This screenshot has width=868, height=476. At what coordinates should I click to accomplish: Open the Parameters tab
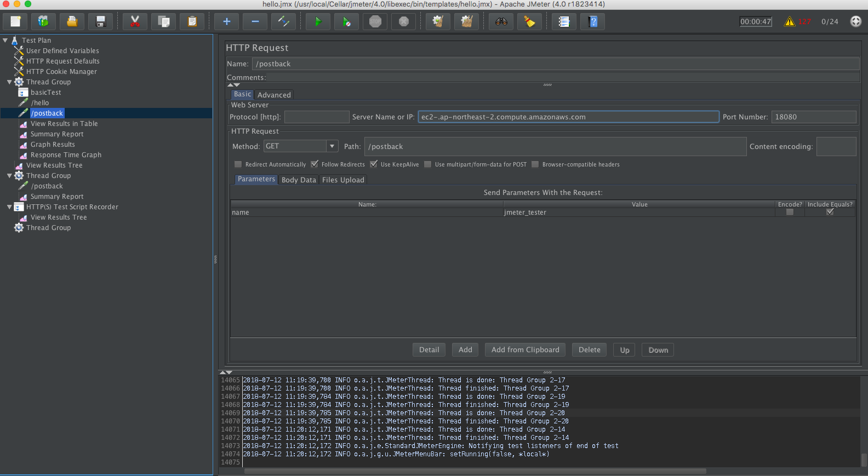[256, 179]
